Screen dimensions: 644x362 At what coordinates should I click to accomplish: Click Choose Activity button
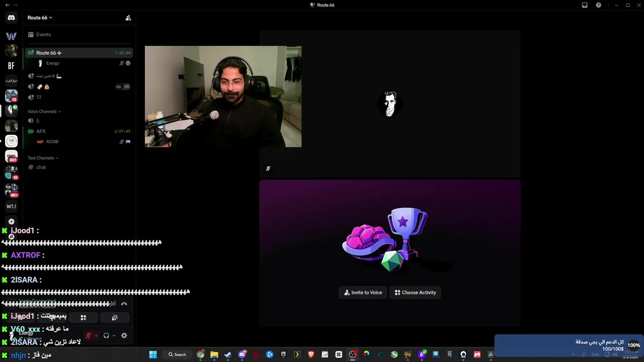(415, 293)
